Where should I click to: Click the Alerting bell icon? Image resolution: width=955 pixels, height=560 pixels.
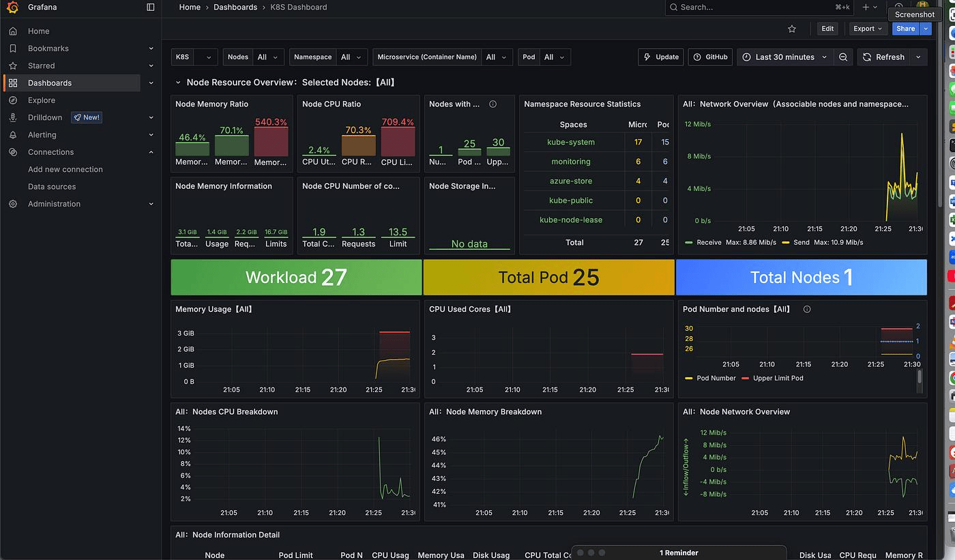coord(13,135)
